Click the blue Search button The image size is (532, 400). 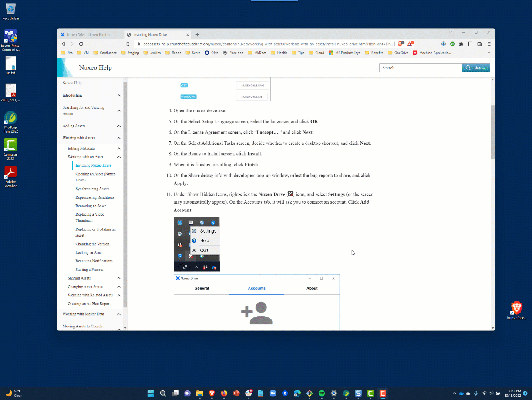pyautogui.click(x=476, y=68)
